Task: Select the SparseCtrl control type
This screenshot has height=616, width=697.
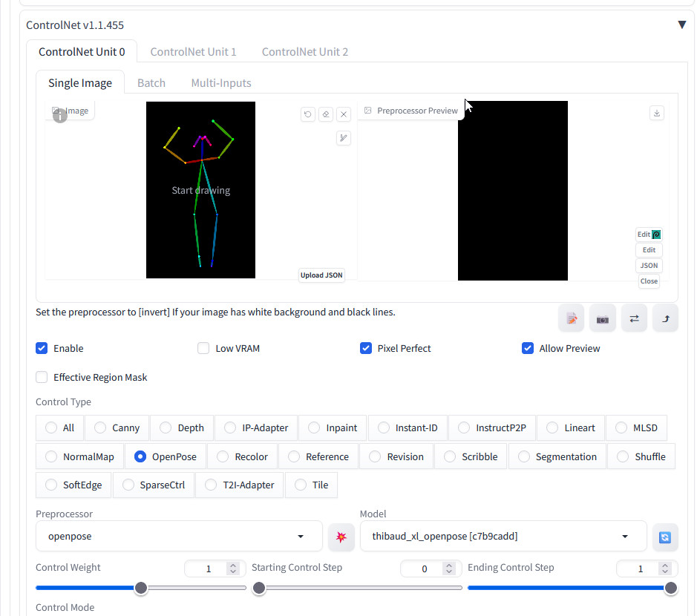Action: pos(154,485)
